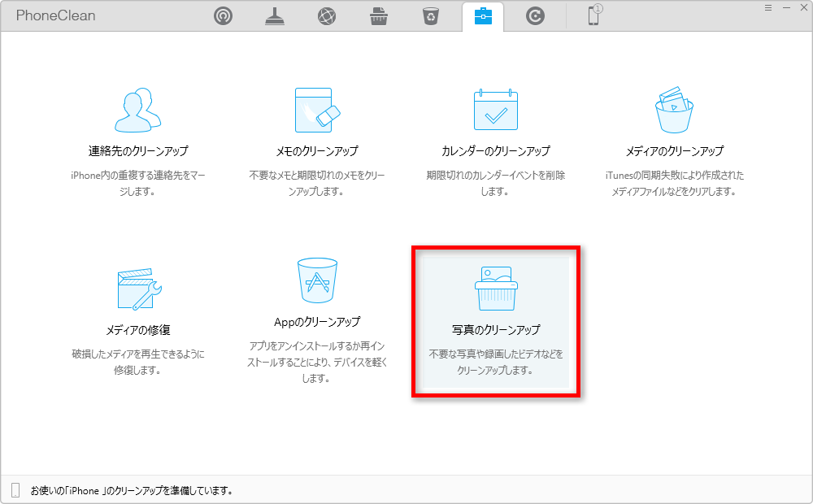Click the photo cleanup shredder icon

[496, 289]
